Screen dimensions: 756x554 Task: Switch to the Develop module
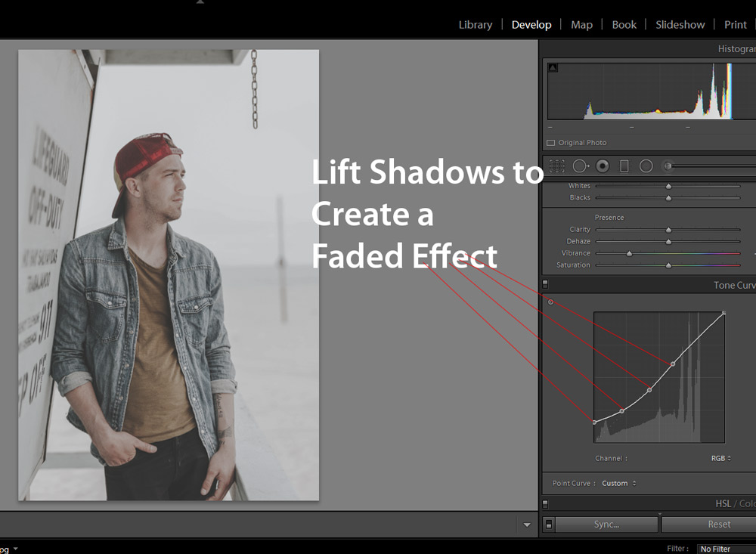531,25
